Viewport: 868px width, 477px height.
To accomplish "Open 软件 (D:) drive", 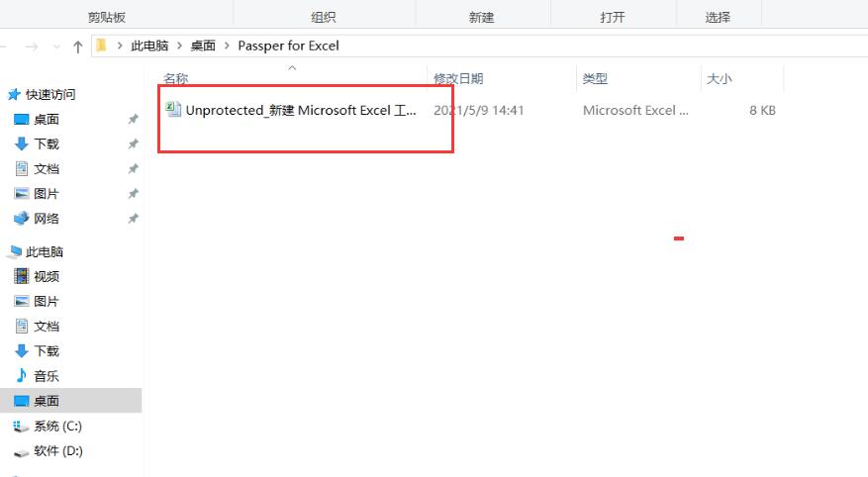I will [58, 451].
